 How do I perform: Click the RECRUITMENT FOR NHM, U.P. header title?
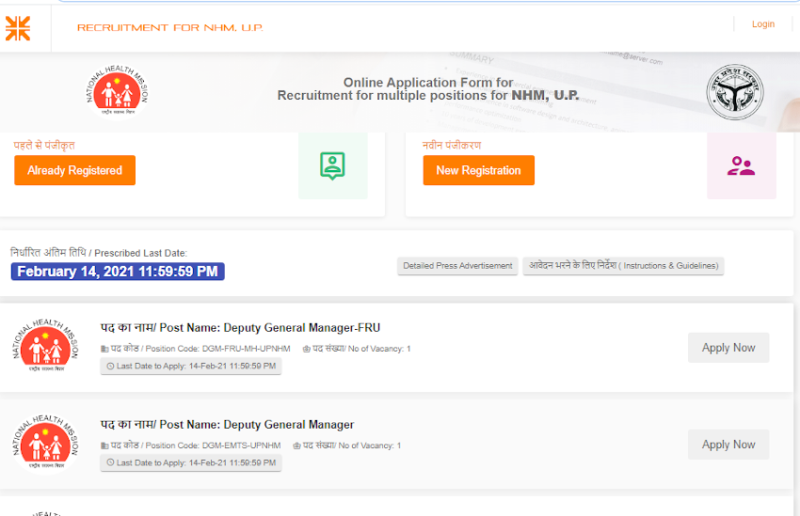click(170, 27)
